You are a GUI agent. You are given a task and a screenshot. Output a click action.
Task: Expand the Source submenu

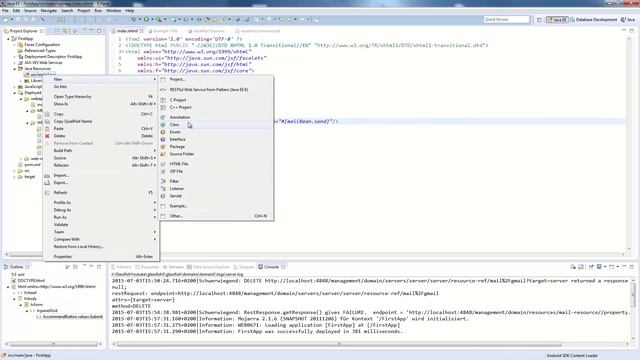pyautogui.click(x=101, y=158)
